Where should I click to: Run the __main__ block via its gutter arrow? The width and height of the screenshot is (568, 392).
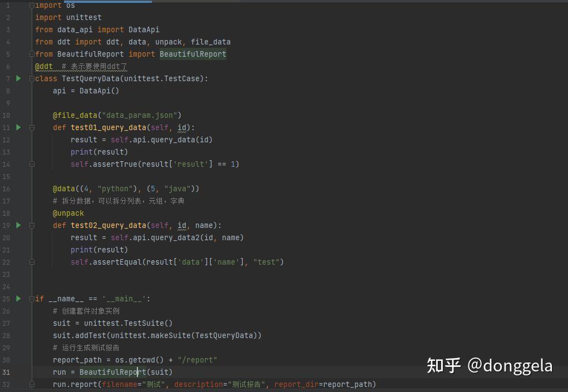[18, 299]
